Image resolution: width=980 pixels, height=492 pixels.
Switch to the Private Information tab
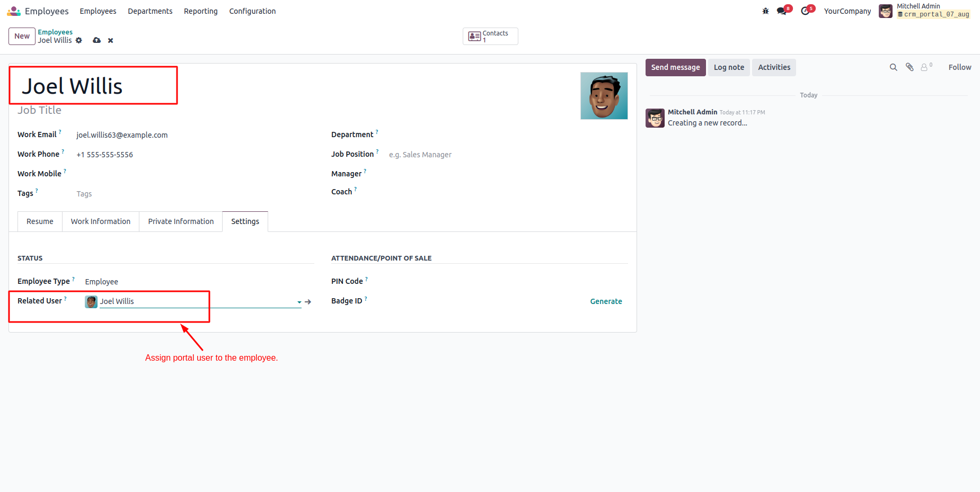[x=181, y=221]
